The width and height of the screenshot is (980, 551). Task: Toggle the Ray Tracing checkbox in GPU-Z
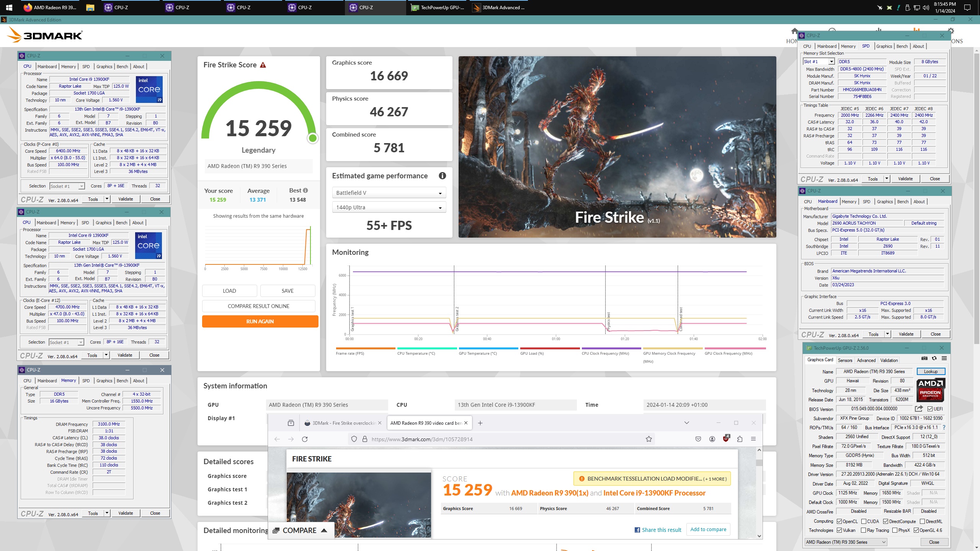pyautogui.click(x=864, y=530)
